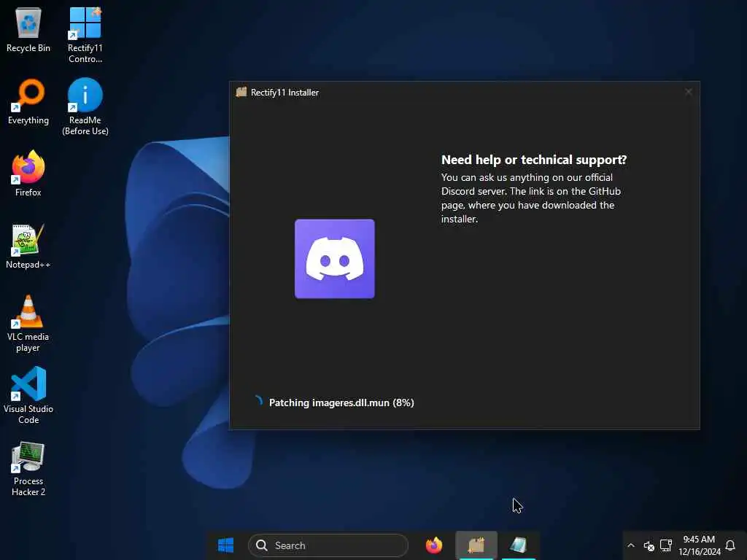Focus the taskbar Search box
Viewport: 747px width, 560px height.
click(328, 545)
